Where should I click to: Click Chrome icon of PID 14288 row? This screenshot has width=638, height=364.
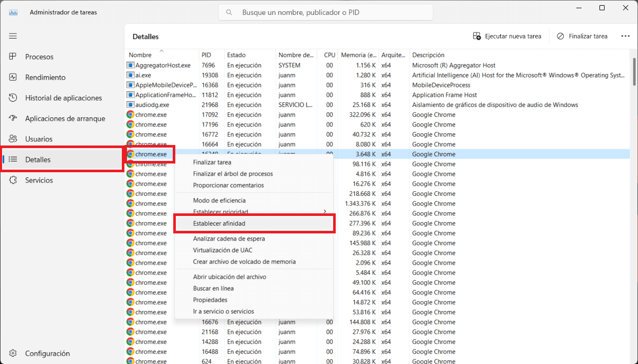[130, 341]
